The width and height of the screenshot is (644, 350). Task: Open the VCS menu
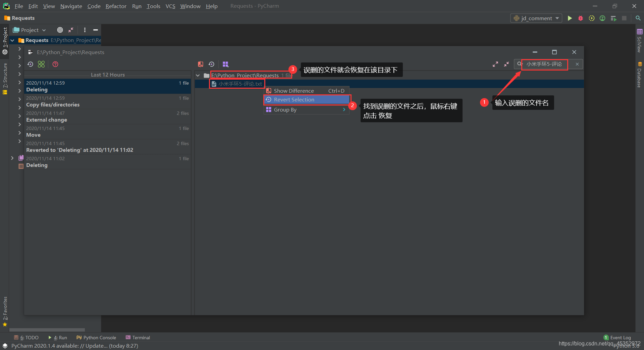(x=170, y=6)
